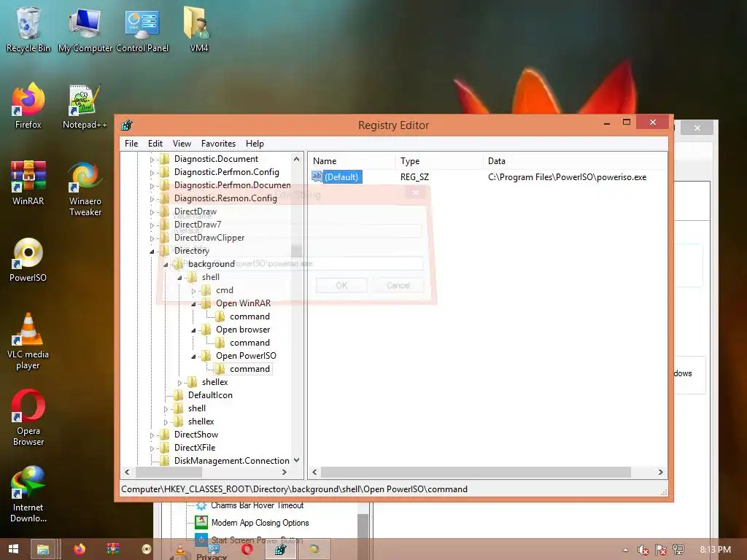
Task: Select command under Open browser
Action: tap(249, 343)
